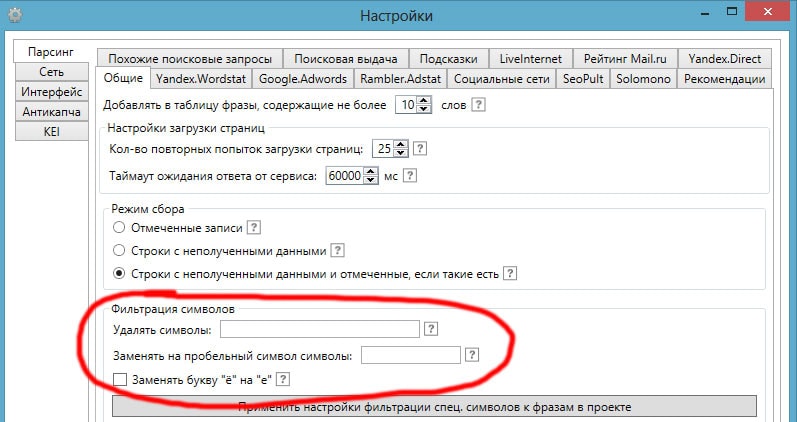Maximize the Настройки window
The width and height of the screenshot is (797, 422).
tap(732, 11)
